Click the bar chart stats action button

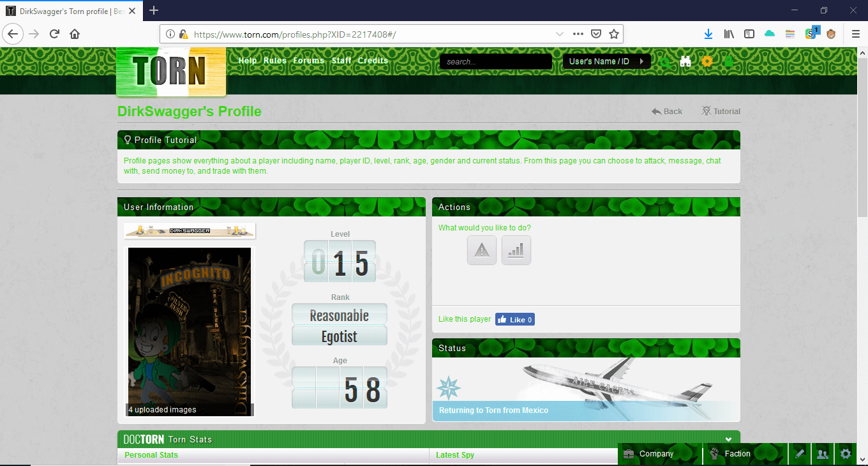click(x=516, y=250)
